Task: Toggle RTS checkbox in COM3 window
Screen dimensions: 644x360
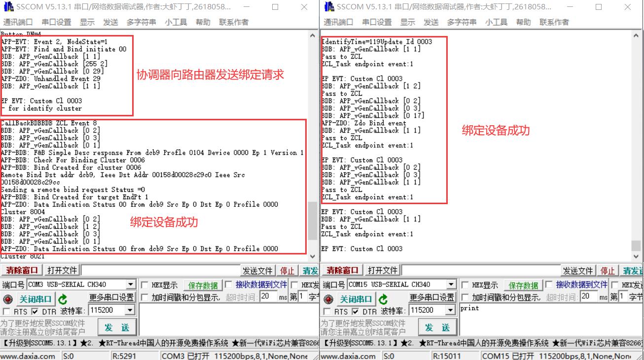Action: point(6,311)
